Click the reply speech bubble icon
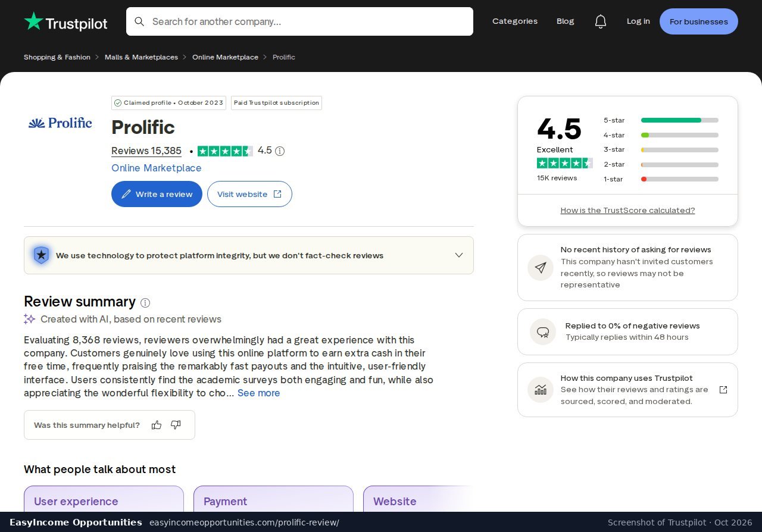The height and width of the screenshot is (532, 762). pyautogui.click(x=543, y=332)
